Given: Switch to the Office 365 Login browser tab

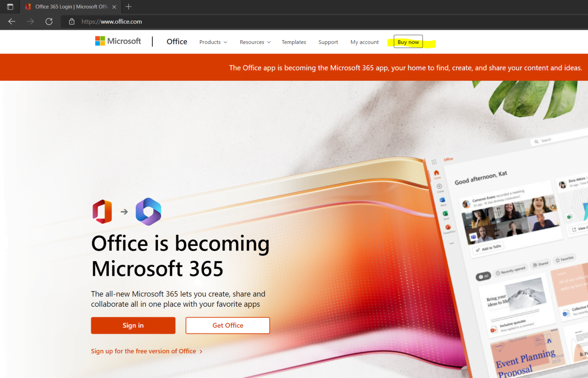Looking at the screenshot, I should (x=69, y=7).
